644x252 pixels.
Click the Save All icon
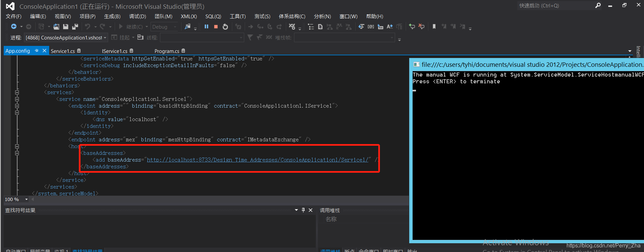click(x=75, y=27)
